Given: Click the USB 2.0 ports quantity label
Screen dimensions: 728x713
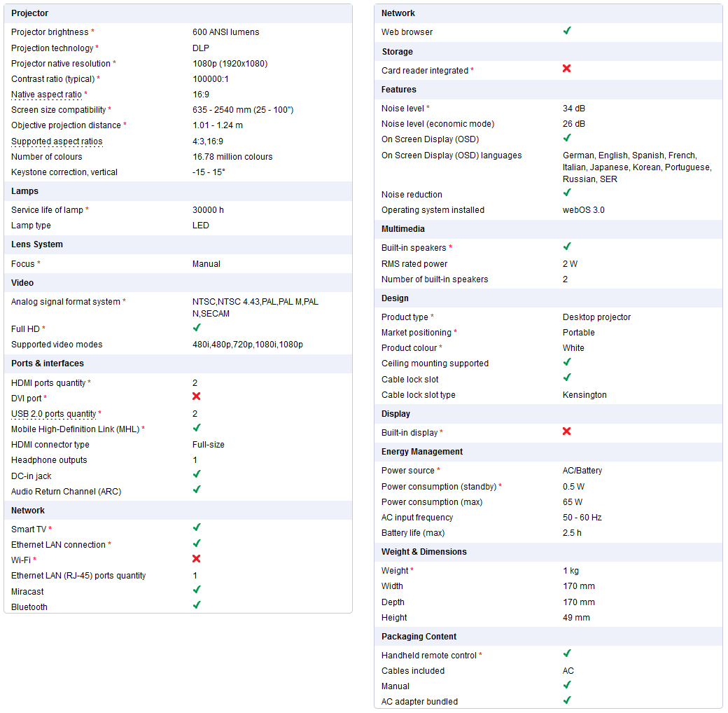Looking at the screenshot, I should [x=54, y=414].
